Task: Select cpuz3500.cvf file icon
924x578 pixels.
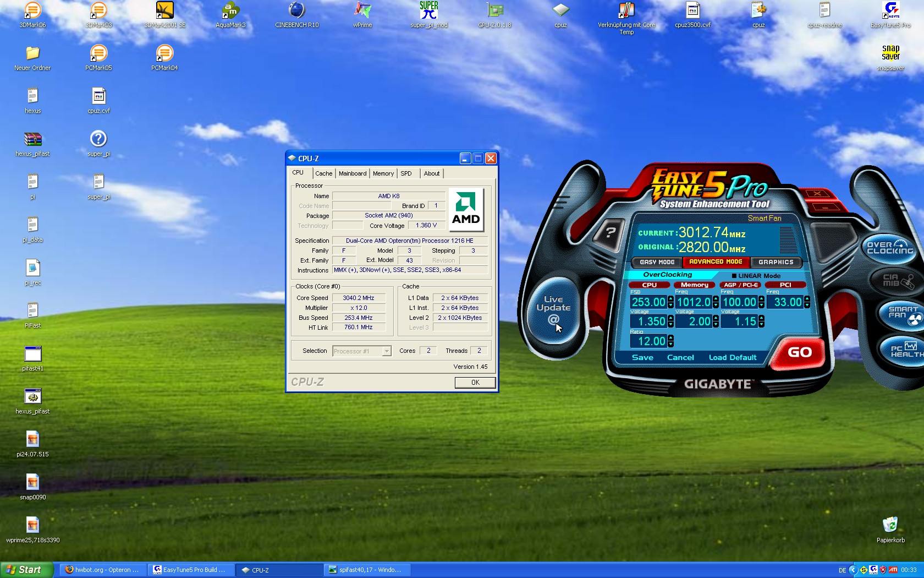Action: (692, 15)
